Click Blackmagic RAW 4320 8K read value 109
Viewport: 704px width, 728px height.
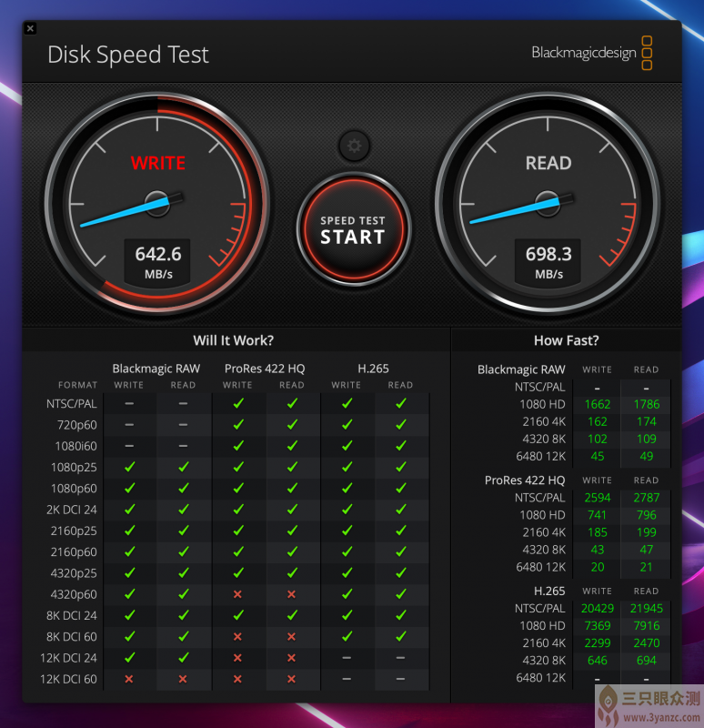click(647, 439)
